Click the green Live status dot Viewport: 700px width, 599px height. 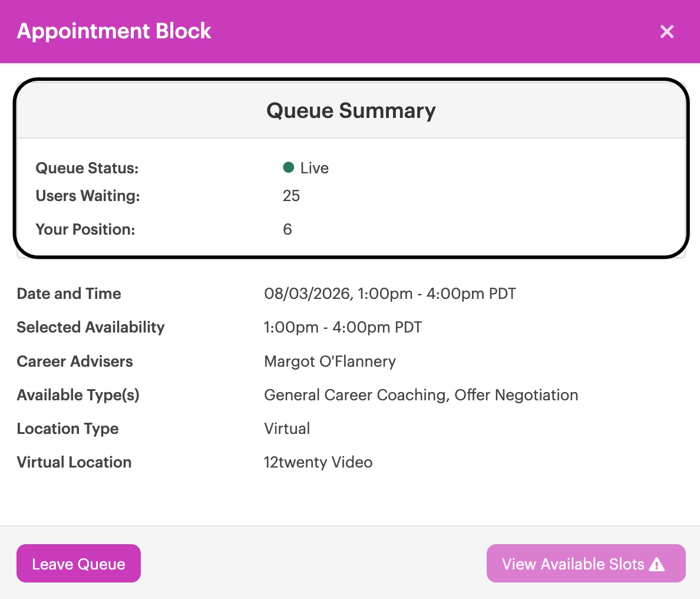pos(288,167)
